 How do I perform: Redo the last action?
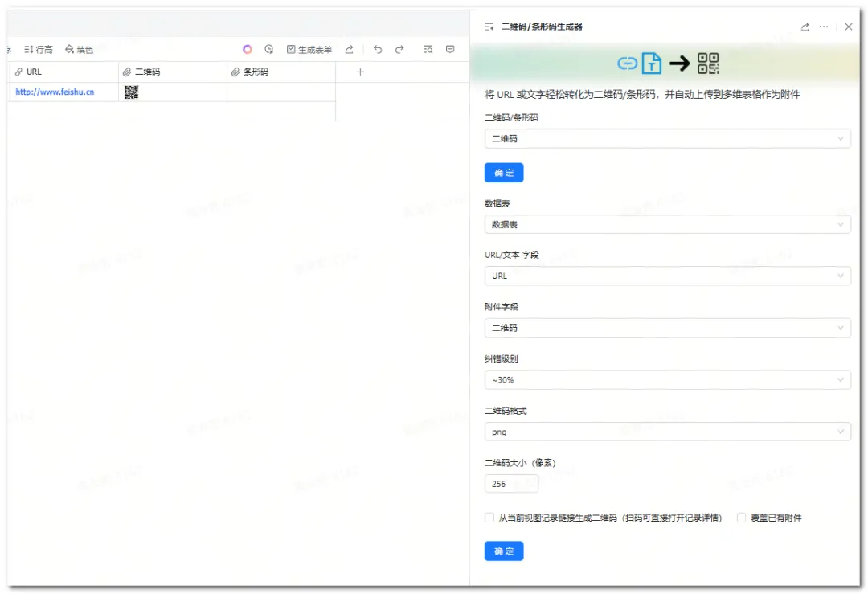pyautogui.click(x=399, y=49)
